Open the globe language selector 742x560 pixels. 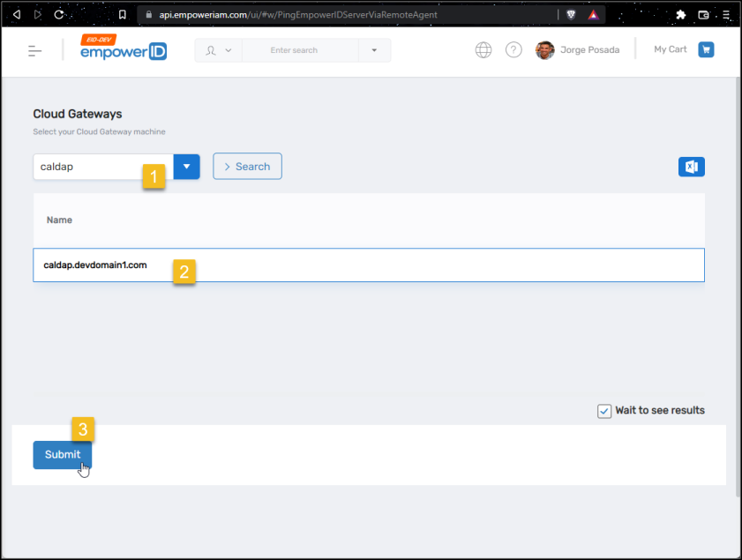(x=483, y=50)
